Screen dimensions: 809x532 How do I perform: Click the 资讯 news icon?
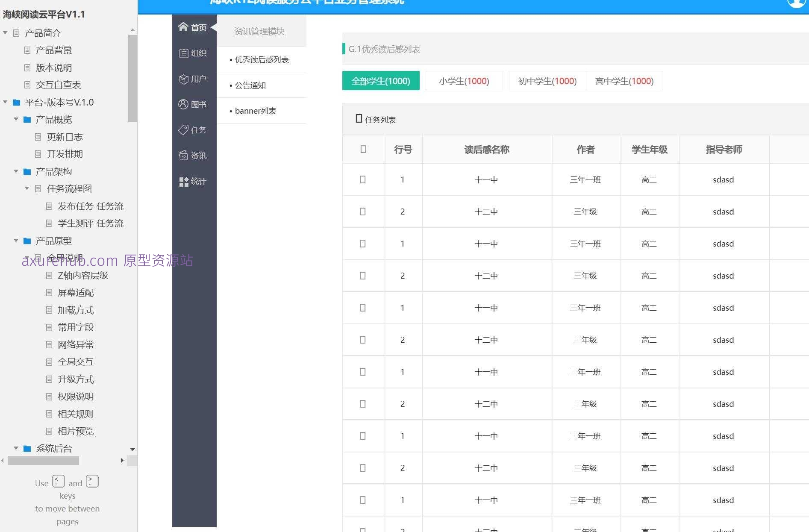(183, 155)
